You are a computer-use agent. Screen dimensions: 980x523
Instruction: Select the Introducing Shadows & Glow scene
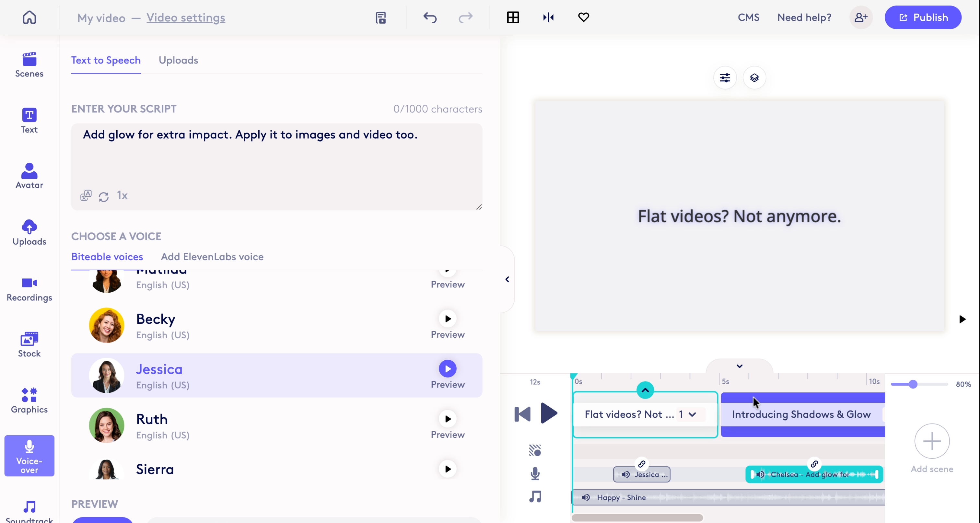(x=803, y=414)
